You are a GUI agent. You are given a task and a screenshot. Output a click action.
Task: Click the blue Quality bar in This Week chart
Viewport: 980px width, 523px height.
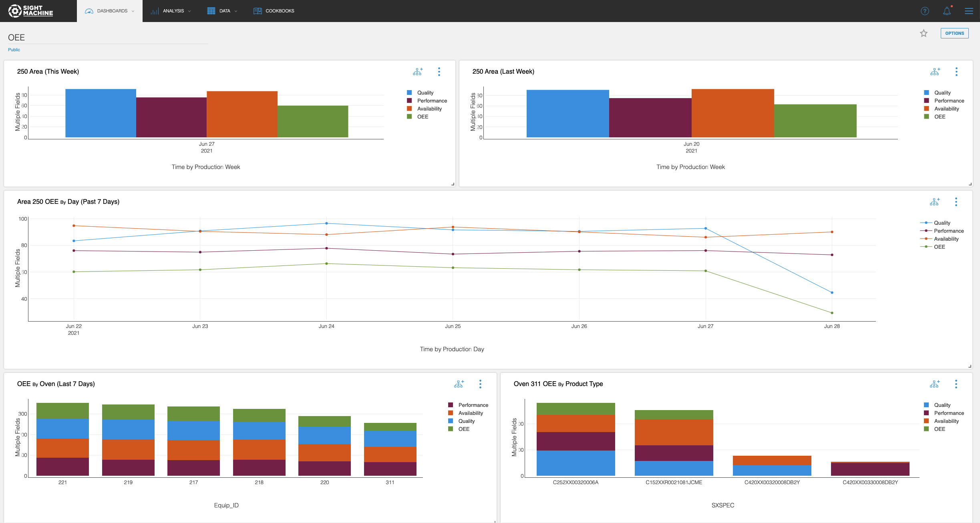tap(101, 113)
